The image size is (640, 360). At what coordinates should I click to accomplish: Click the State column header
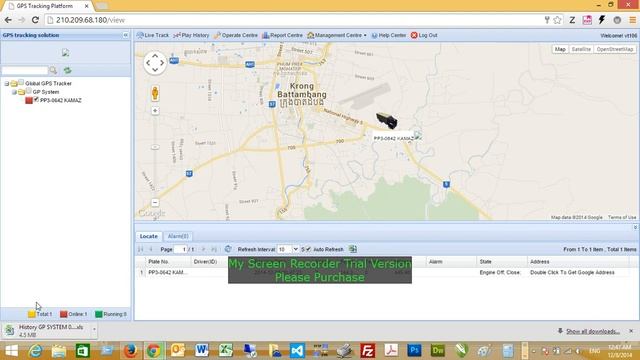(x=502, y=262)
